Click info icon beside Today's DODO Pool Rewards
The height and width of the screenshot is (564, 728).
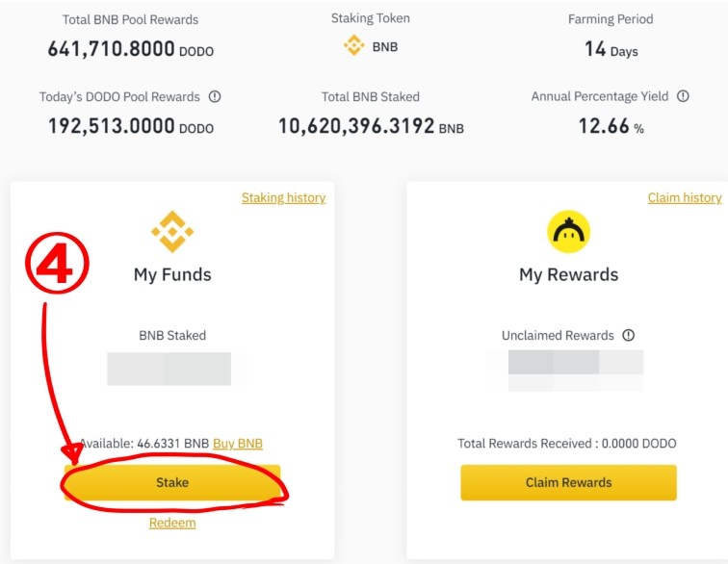[x=215, y=97]
